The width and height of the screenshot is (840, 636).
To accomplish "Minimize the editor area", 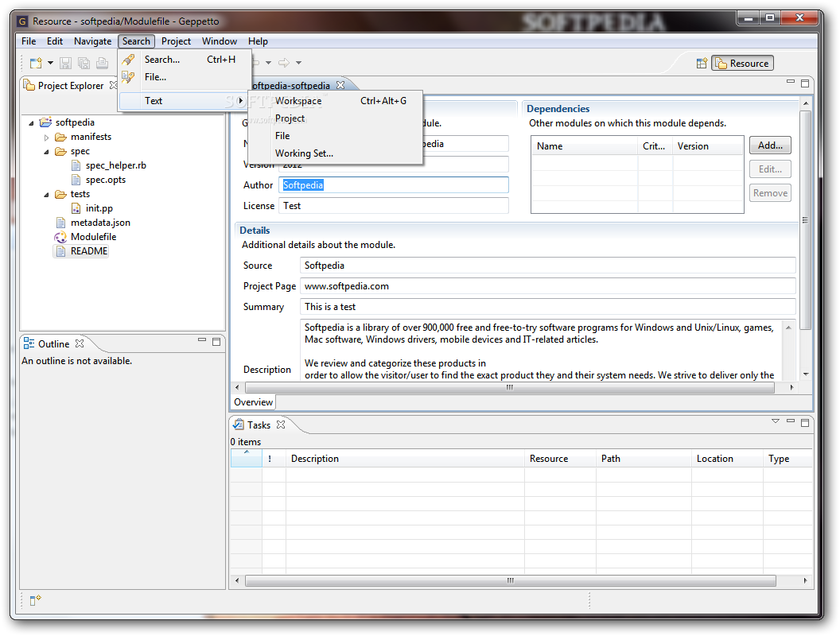I will pos(790,82).
